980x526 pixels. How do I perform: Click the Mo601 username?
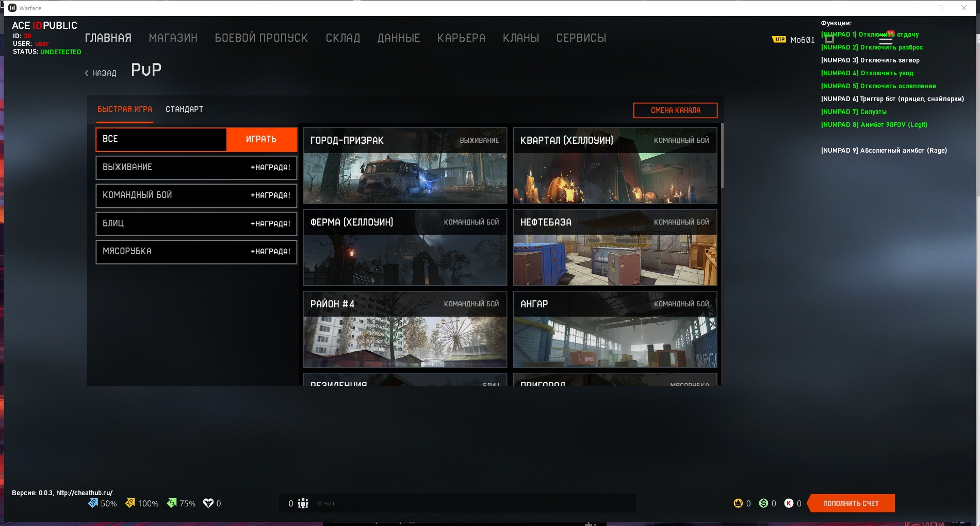(802, 40)
